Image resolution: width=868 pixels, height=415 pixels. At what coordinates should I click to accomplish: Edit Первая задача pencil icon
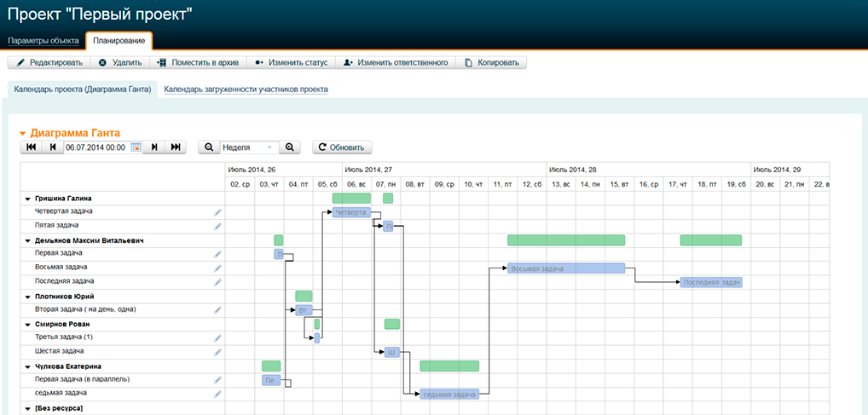tap(217, 254)
